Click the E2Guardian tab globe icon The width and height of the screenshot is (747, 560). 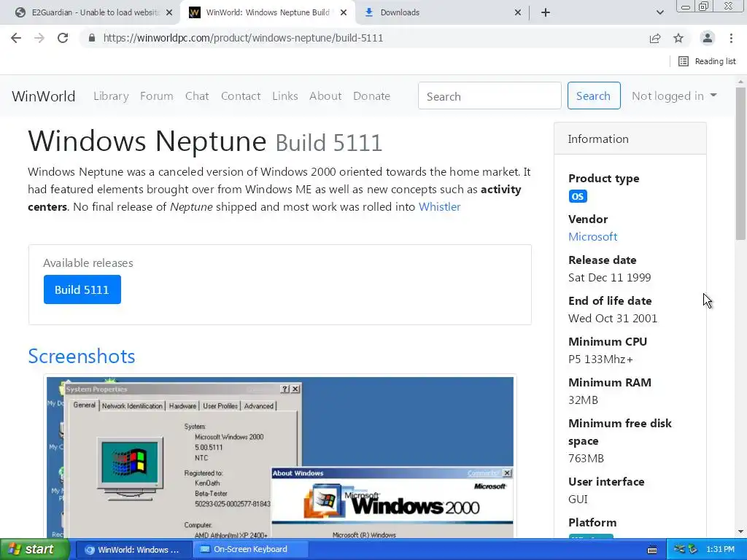coord(20,12)
